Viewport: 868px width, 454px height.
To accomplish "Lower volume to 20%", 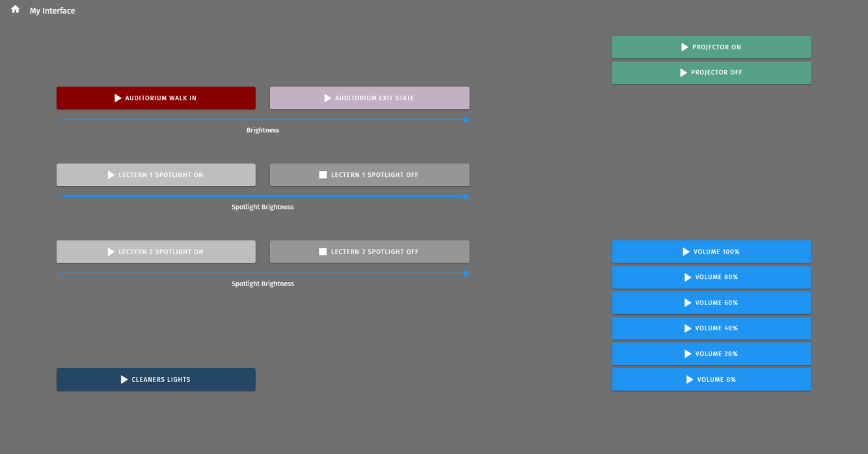I will [711, 354].
